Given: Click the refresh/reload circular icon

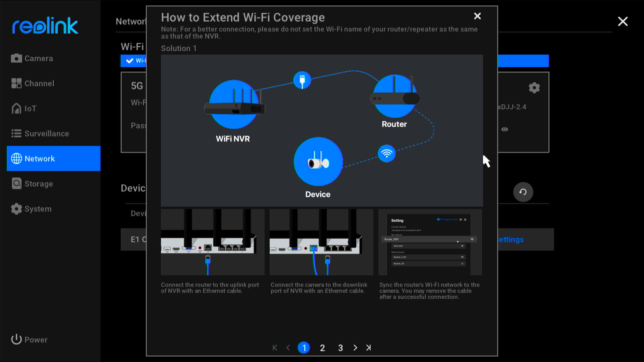Looking at the screenshot, I should point(523,192).
